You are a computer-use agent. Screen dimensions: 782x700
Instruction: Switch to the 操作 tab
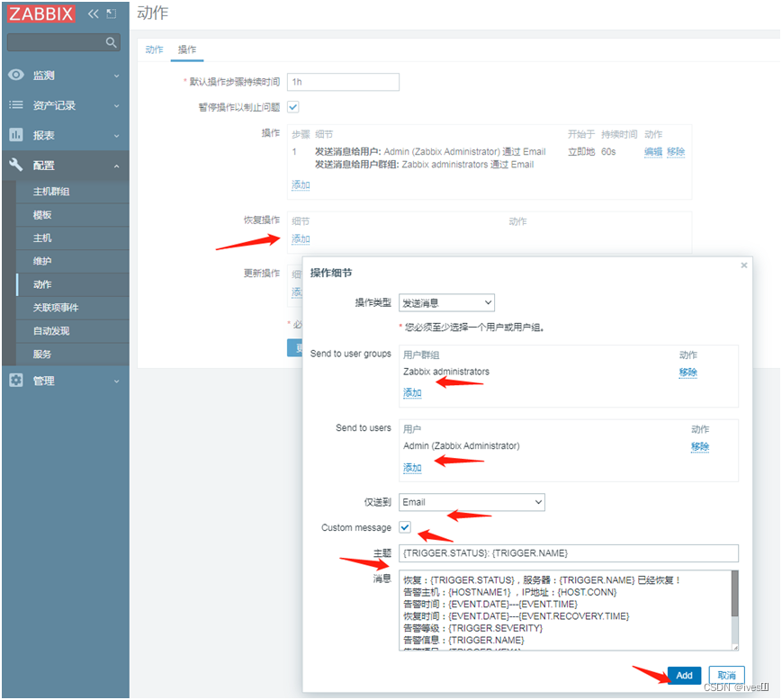coord(187,49)
